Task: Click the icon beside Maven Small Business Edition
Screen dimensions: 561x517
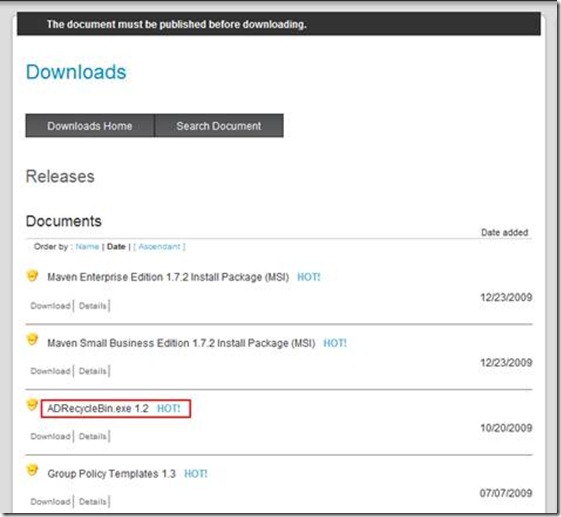Action: pos(32,340)
